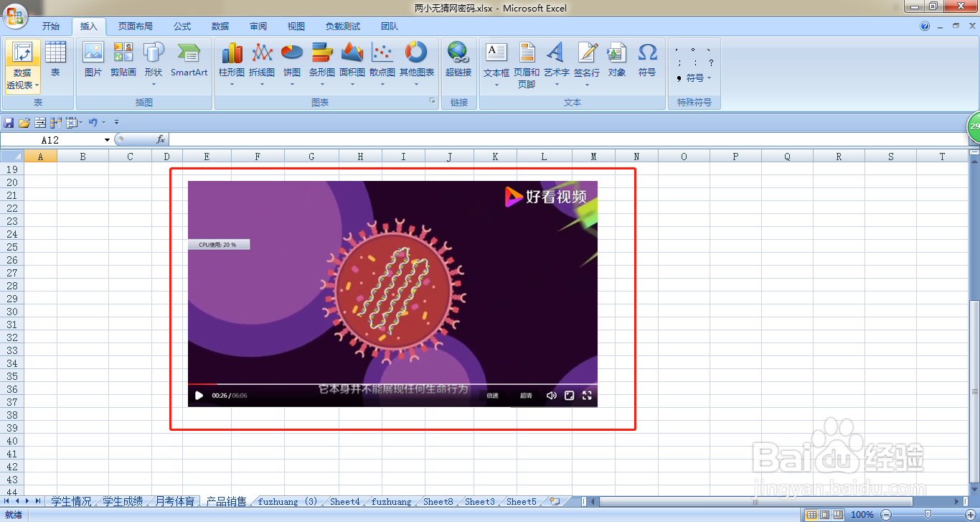Switch to the 审阅 ribbon tab

[x=258, y=27]
